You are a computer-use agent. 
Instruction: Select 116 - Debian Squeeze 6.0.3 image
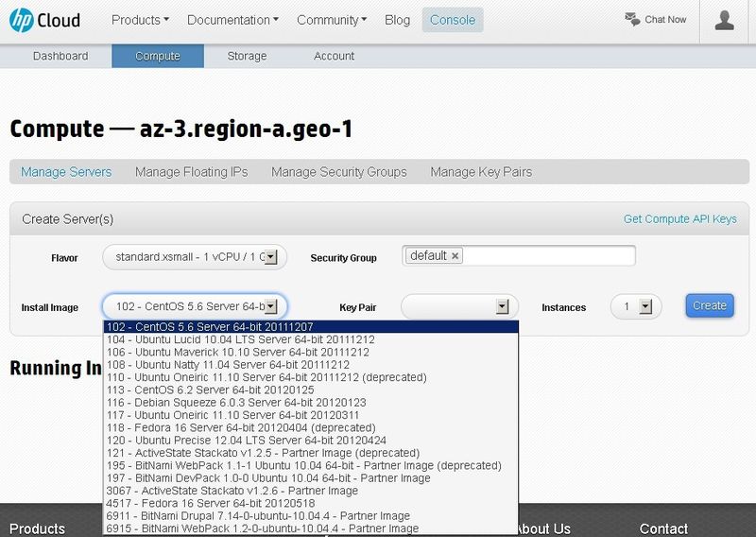tap(311, 402)
